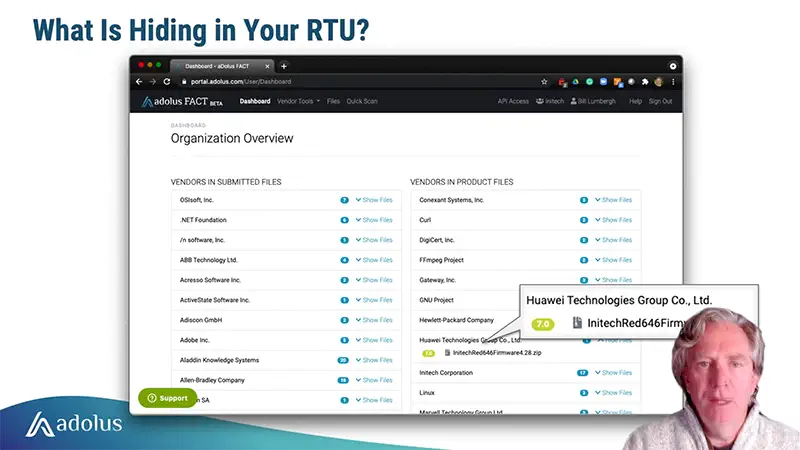Expand Show Files for DigiCert, Inc.
Screen dimensions: 800x450
(x=613, y=240)
